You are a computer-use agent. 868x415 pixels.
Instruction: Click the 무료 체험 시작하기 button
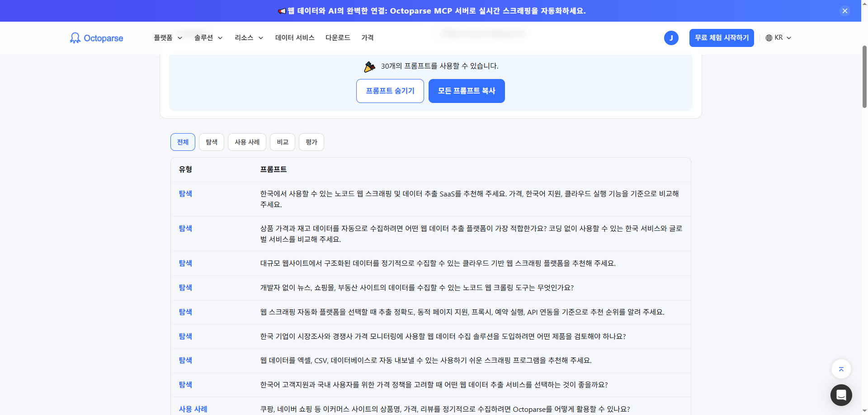722,38
